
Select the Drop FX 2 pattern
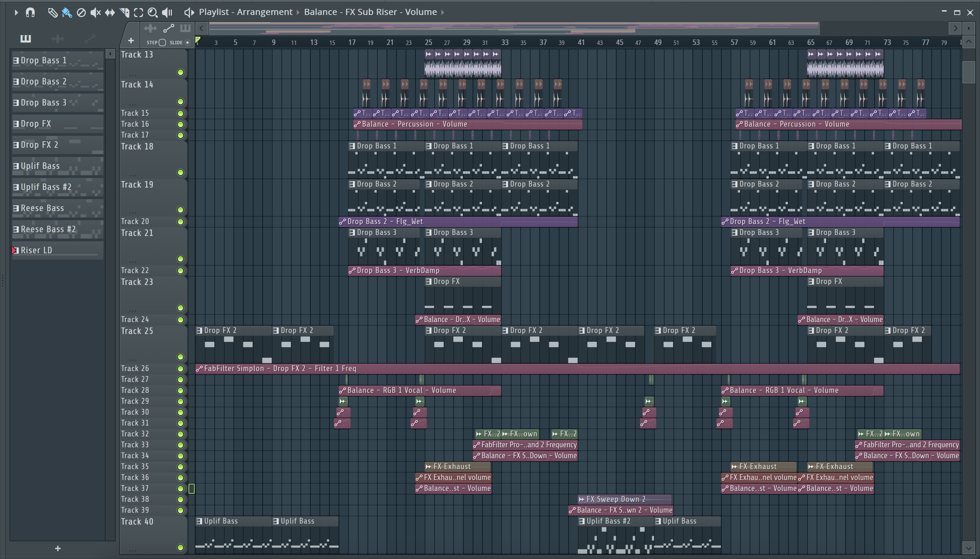(58, 145)
